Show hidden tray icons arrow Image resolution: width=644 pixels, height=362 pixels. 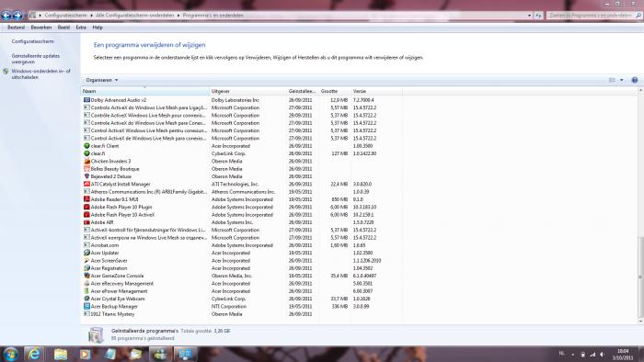coord(573,355)
